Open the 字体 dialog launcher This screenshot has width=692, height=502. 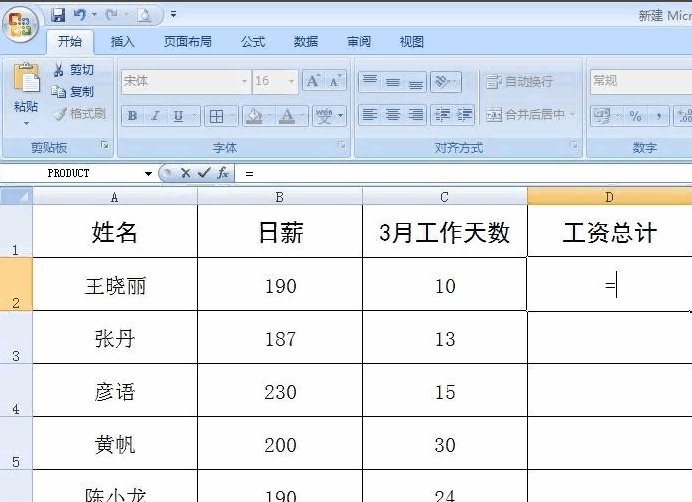point(342,144)
